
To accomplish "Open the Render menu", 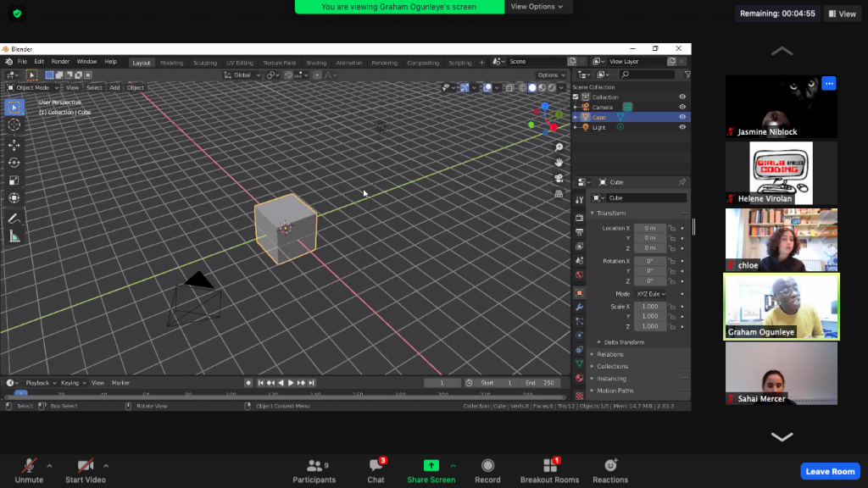I will tap(60, 62).
